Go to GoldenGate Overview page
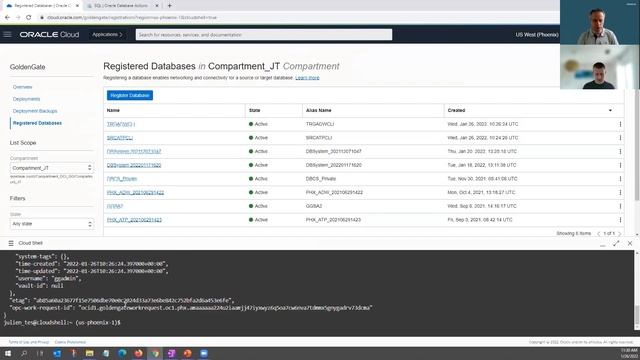The width and height of the screenshot is (640, 360). [x=22, y=87]
